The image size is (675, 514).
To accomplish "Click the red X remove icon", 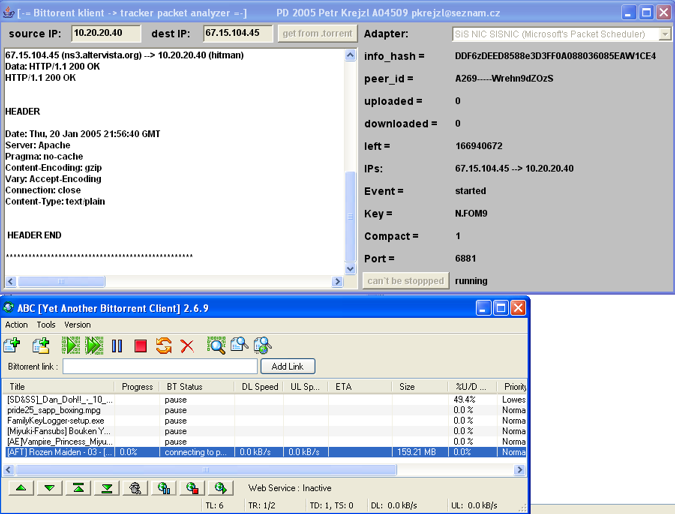I will [x=187, y=346].
